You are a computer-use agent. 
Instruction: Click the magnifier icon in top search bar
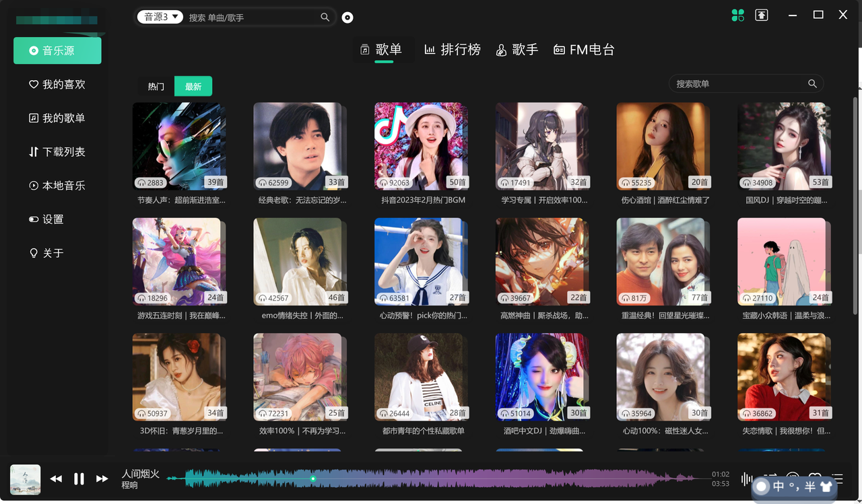[x=325, y=17]
